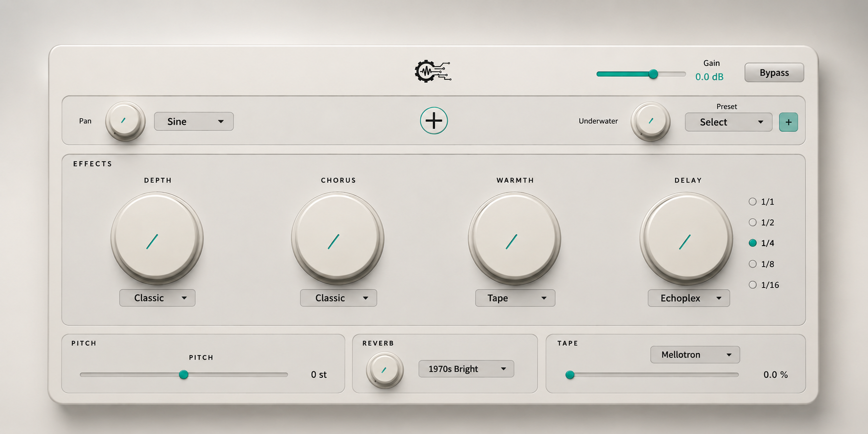Click the Reverb knob
This screenshot has height=434, width=868.
point(385,370)
